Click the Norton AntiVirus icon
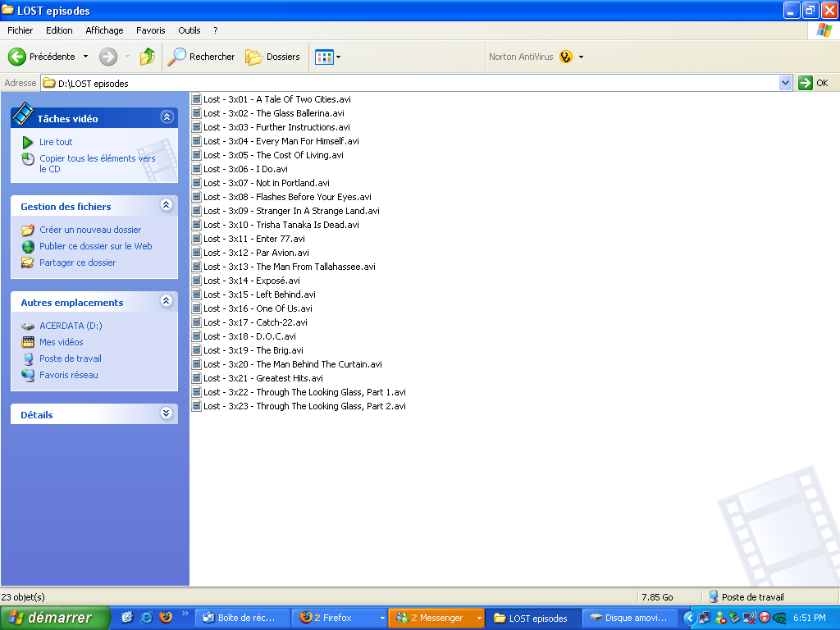Viewport: 840px width, 630px height. pos(566,57)
